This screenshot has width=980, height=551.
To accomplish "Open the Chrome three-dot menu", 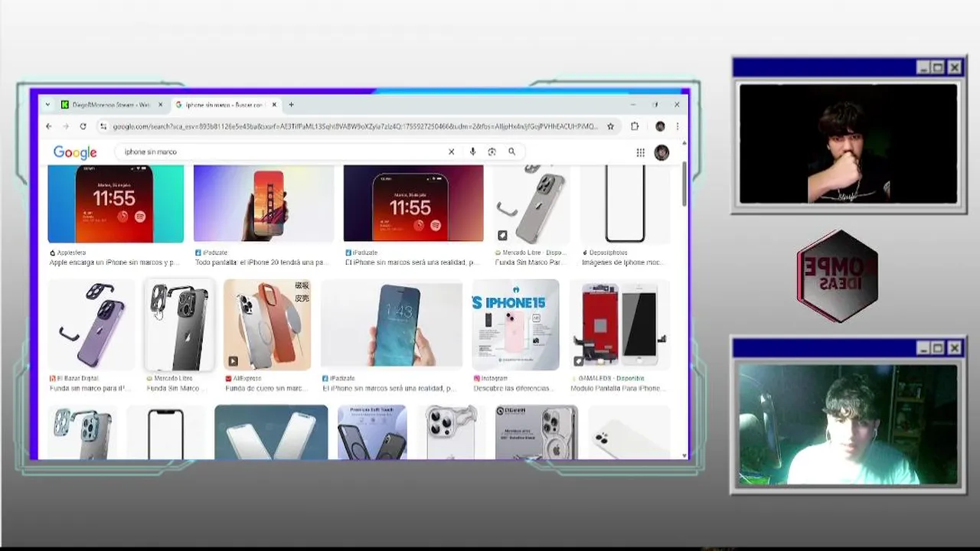I will click(677, 126).
